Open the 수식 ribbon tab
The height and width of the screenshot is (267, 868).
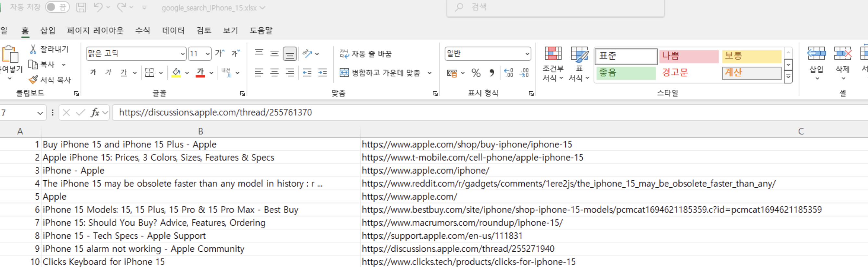point(143,31)
